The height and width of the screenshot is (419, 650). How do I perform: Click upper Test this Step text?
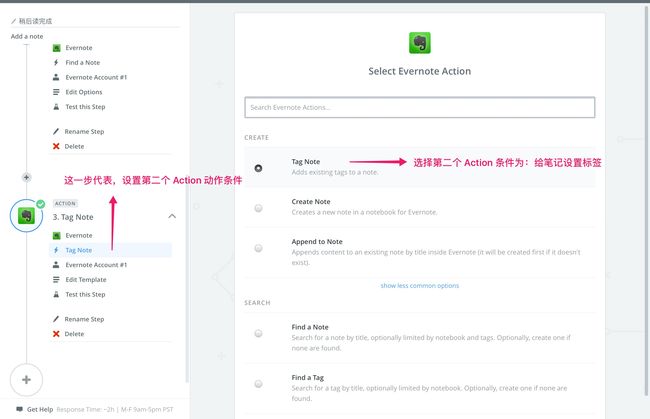point(85,107)
